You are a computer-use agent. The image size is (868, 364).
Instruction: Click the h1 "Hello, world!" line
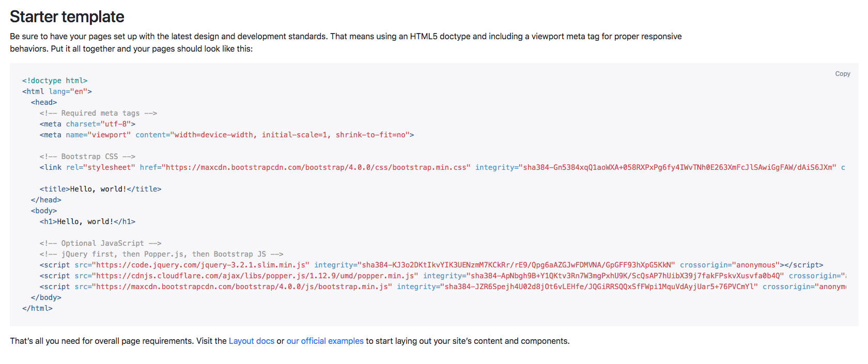click(x=87, y=221)
